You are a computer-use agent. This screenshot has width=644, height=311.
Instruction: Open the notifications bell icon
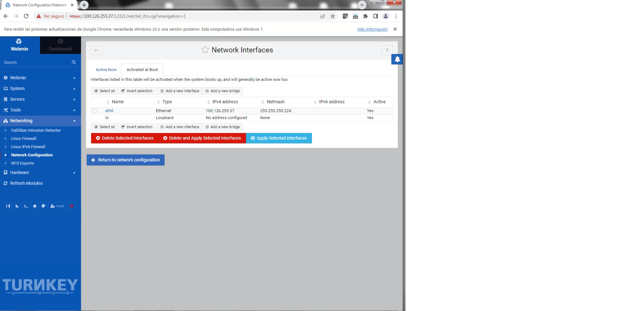coord(397,59)
